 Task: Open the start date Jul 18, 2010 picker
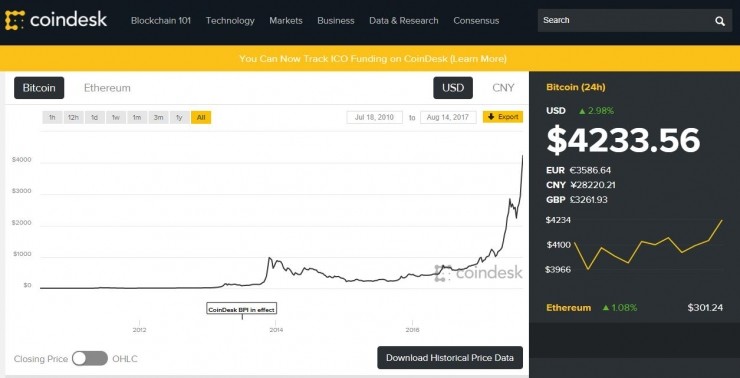[374, 117]
